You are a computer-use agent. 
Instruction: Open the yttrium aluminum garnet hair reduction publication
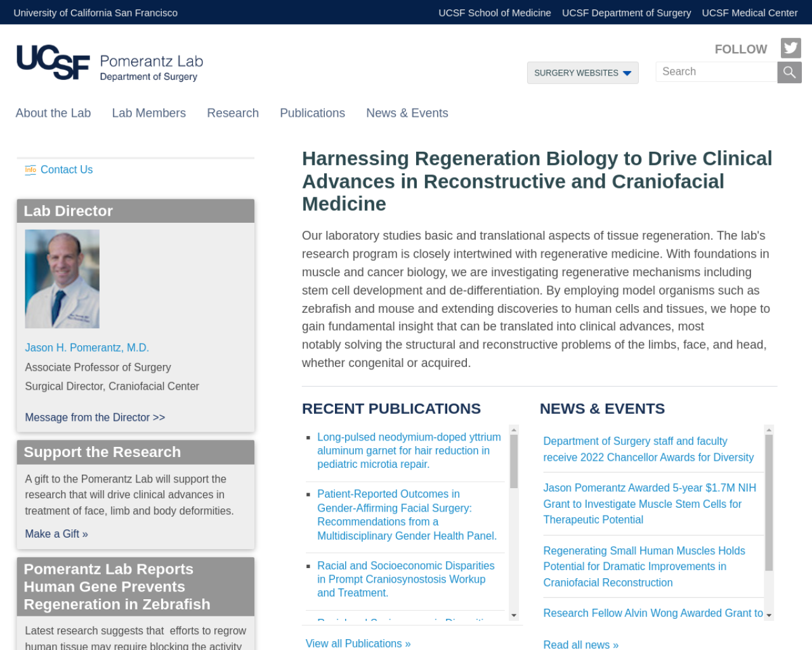409,451
